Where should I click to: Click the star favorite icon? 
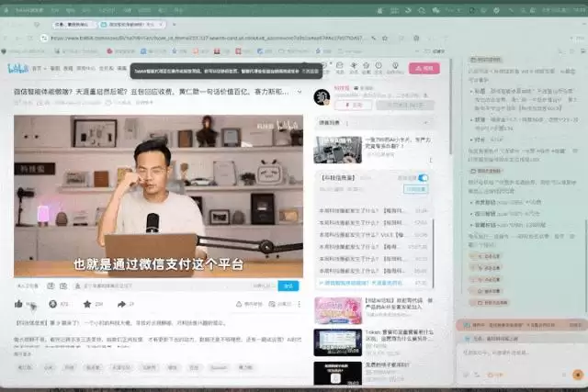[87, 304]
